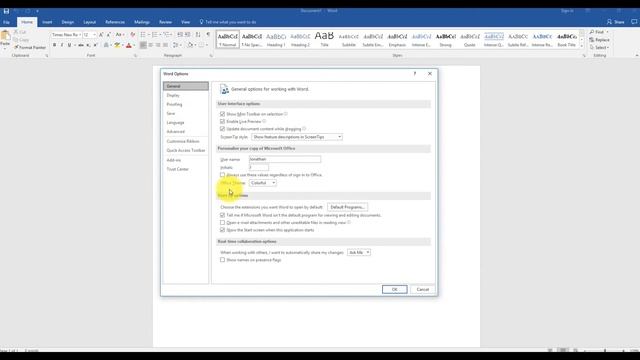The image size is (640, 360).
Task: Click the Increase Indent icon
Action: [x=187, y=35]
